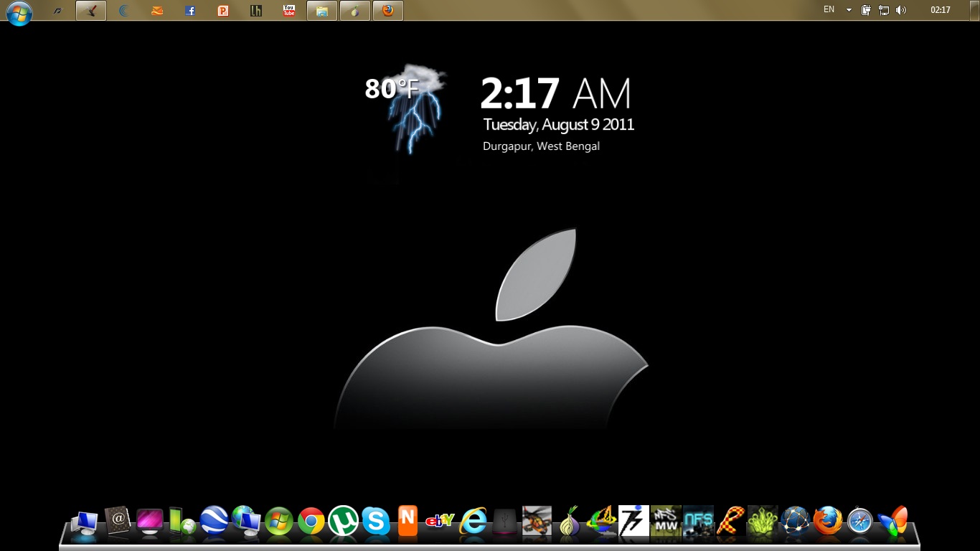Open the Tor onion taskbar button
Viewport: 980px width, 551px height.
pyautogui.click(x=355, y=11)
